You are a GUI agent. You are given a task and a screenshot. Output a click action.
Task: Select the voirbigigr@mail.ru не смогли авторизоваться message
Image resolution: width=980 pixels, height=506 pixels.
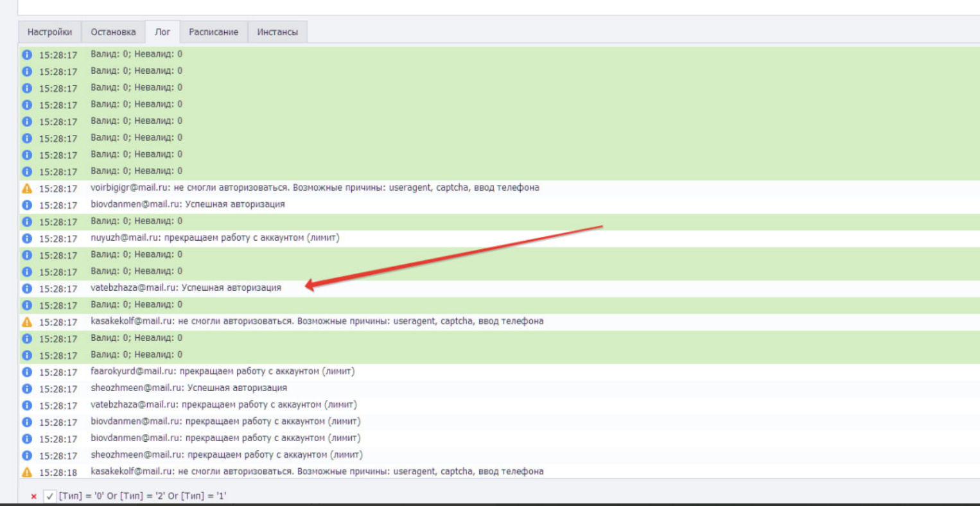tap(315, 188)
